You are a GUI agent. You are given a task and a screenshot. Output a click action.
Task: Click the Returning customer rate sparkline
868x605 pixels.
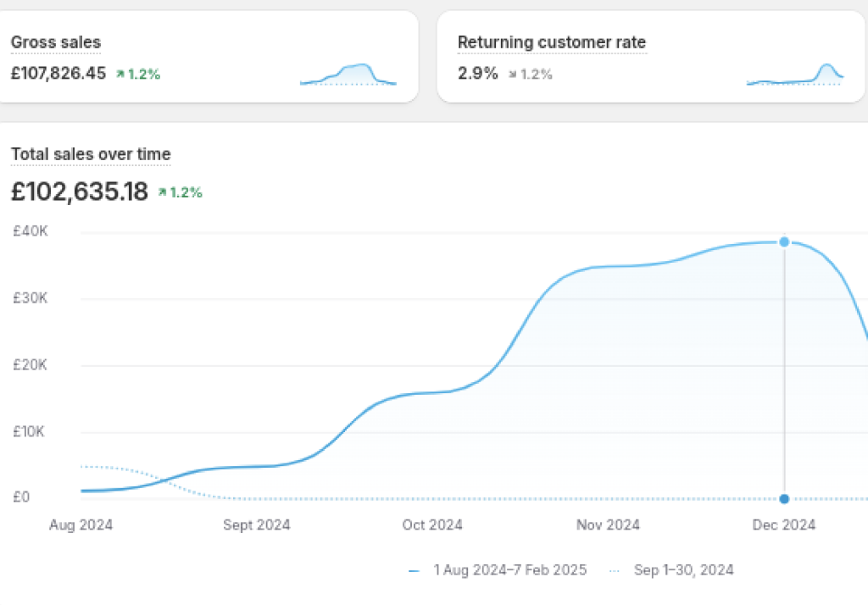(x=794, y=75)
